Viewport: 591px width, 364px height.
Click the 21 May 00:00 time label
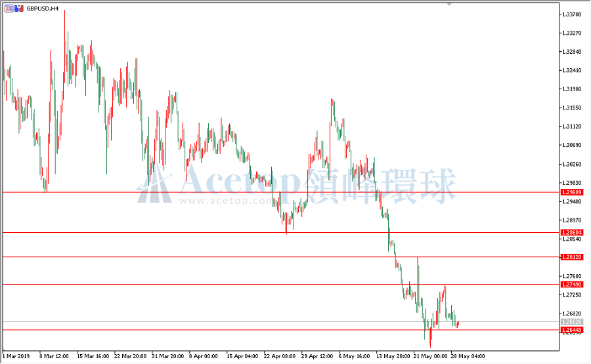click(x=430, y=356)
